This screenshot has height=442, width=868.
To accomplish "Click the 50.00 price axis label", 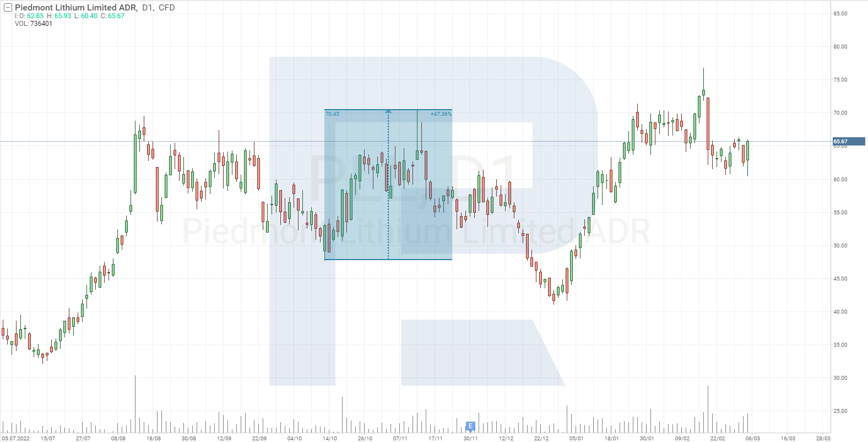I will pos(840,246).
